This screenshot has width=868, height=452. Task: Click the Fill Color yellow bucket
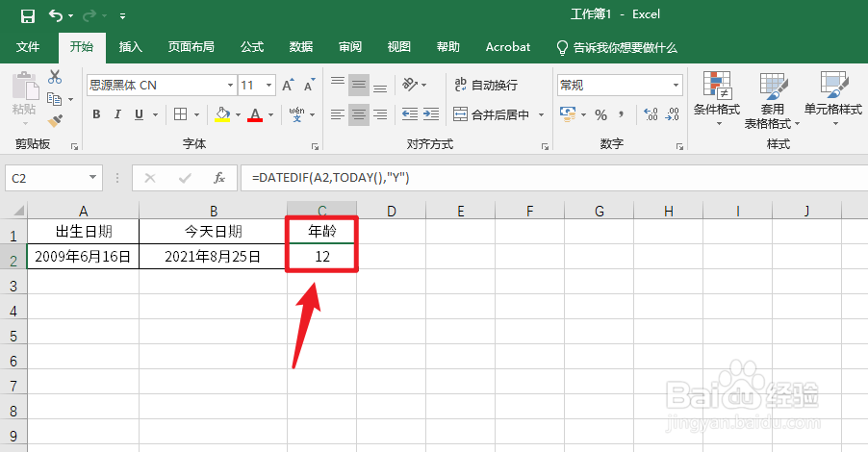pos(222,114)
